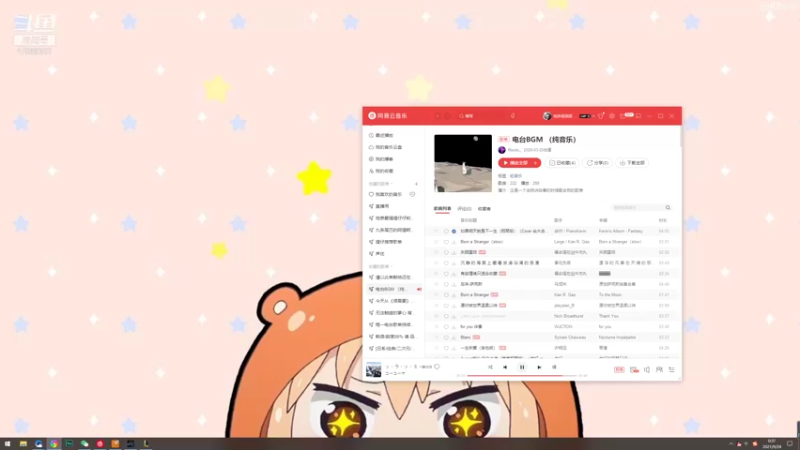The width and height of the screenshot is (800, 450).
Task: Navigate forward with title bar arrow
Action: [x=447, y=116]
